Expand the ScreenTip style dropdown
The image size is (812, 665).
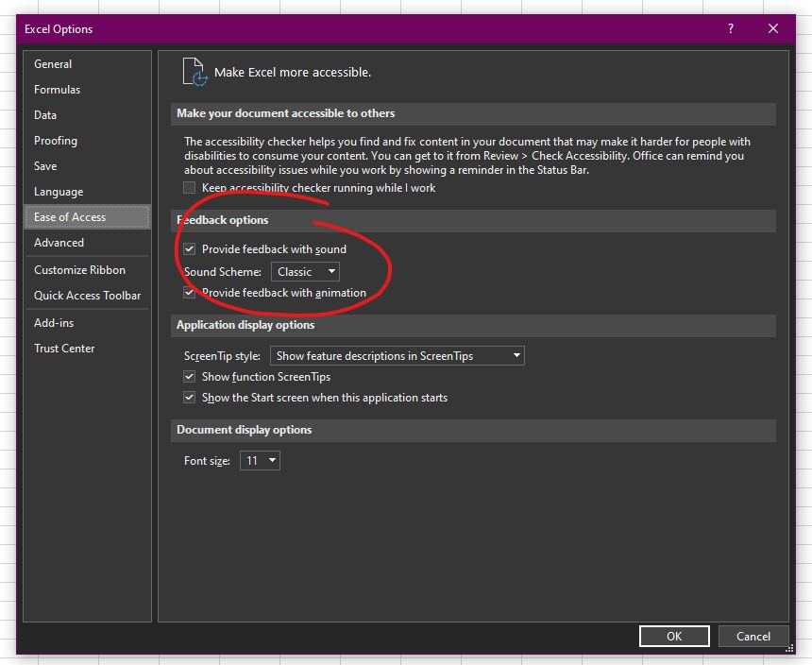click(398, 356)
